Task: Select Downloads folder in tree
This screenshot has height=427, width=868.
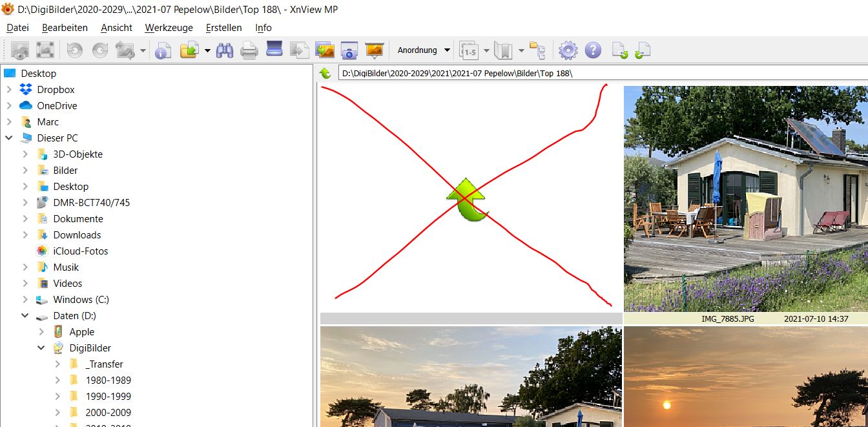Action: 77,235
